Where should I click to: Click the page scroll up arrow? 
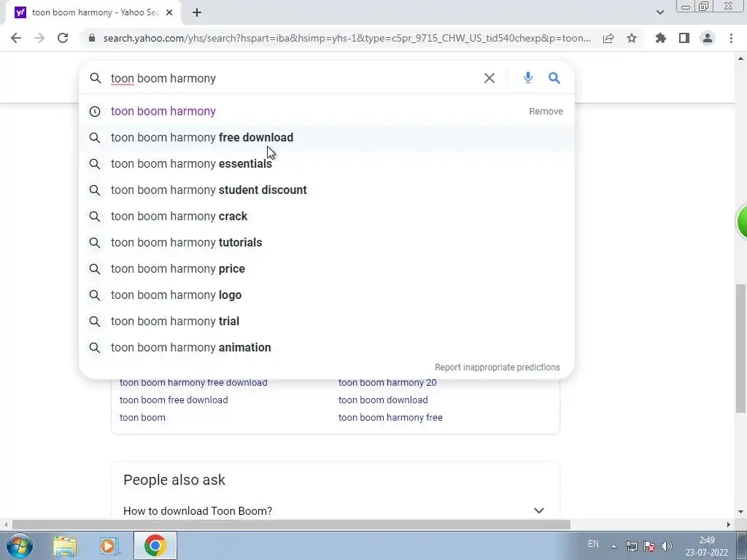point(740,58)
